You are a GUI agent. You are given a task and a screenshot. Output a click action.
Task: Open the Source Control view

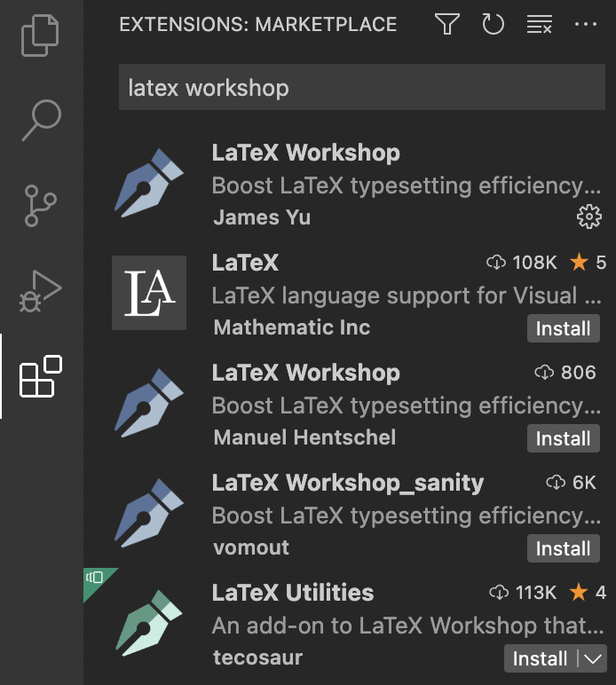point(41,206)
